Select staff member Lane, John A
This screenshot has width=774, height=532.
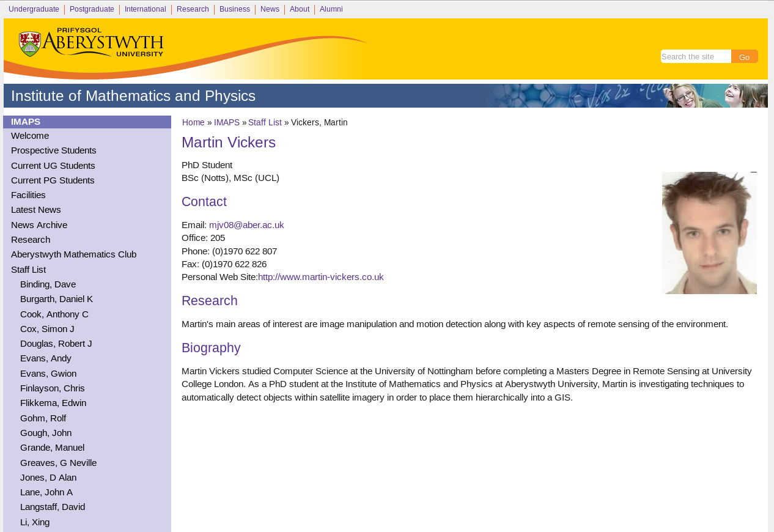coord(46,492)
